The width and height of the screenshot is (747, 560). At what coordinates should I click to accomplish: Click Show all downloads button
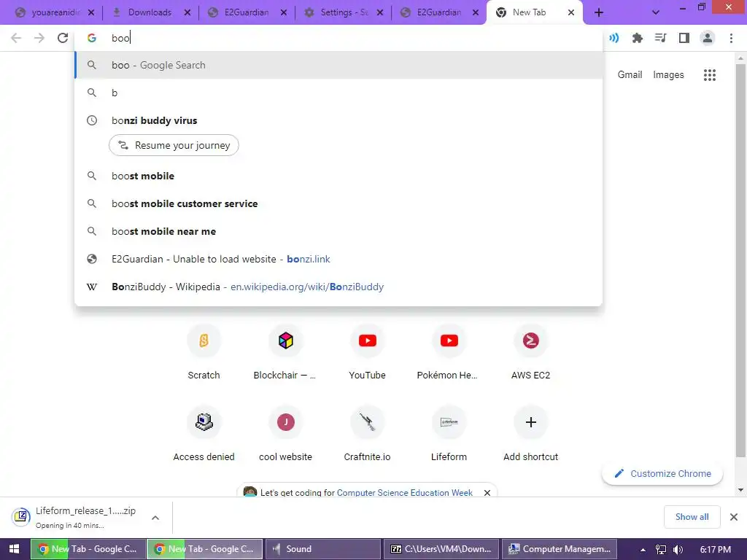point(692,517)
